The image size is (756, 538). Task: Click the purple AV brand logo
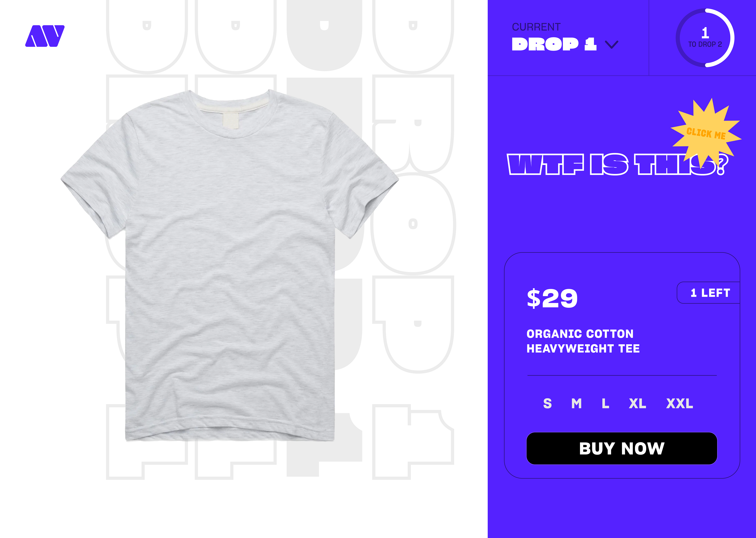coord(45,36)
